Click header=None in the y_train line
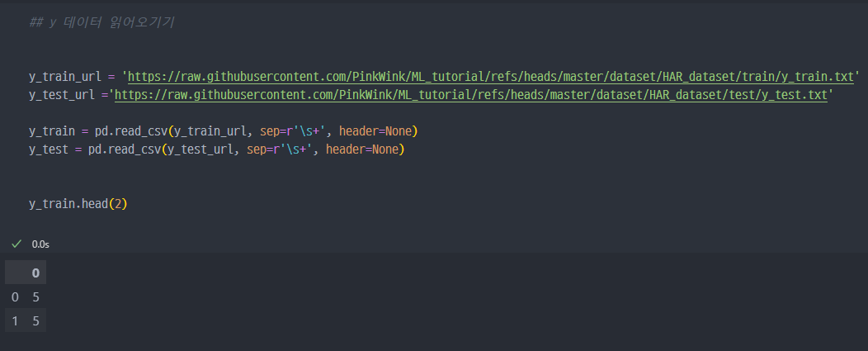The width and height of the screenshot is (868, 351). [x=375, y=131]
